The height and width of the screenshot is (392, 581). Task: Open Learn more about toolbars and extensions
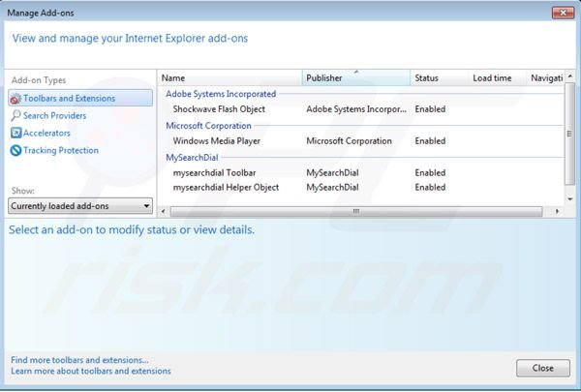click(91, 371)
